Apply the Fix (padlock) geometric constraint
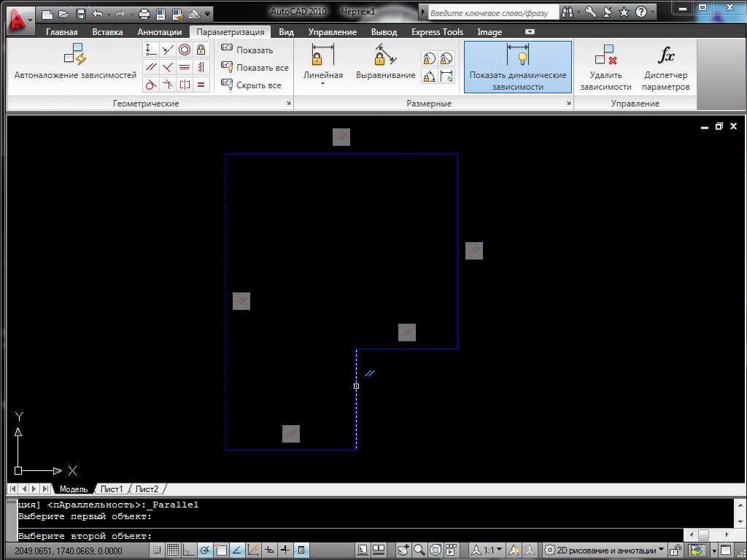The height and width of the screenshot is (560, 747). [202, 50]
